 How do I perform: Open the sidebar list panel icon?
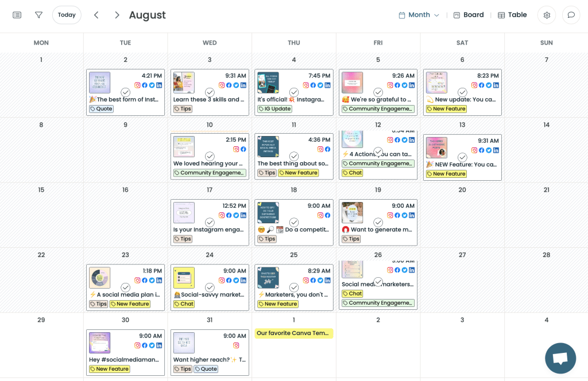point(17,15)
